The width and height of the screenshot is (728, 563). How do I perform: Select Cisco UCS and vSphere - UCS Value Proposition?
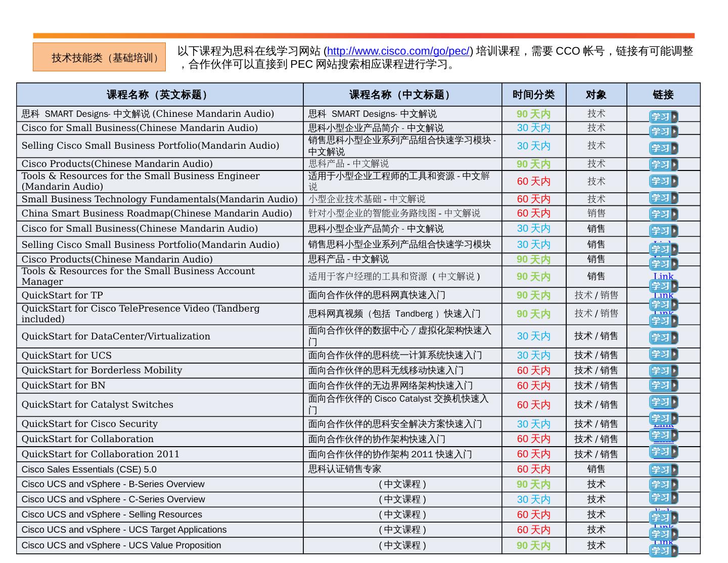pos(121,546)
